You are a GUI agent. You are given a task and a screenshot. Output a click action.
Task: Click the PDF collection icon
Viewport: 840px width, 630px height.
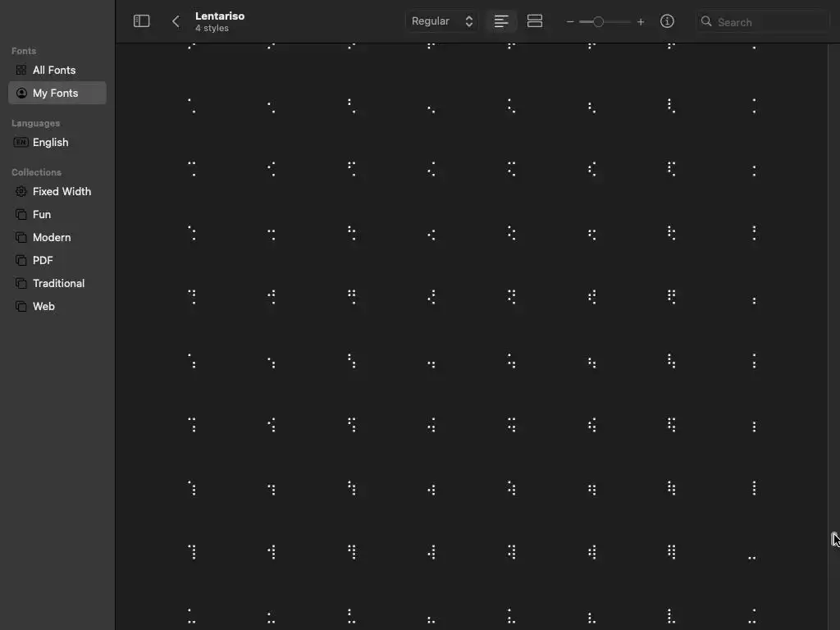(x=21, y=261)
